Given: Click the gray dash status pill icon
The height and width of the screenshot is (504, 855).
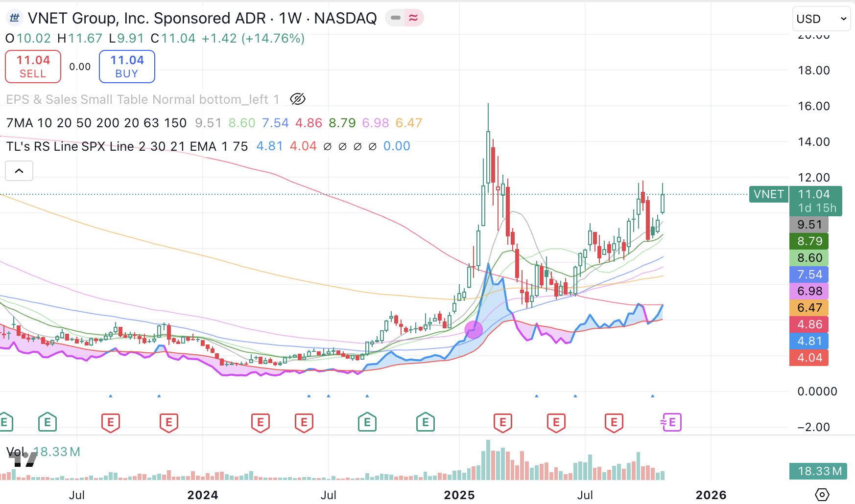Looking at the screenshot, I should (396, 18).
